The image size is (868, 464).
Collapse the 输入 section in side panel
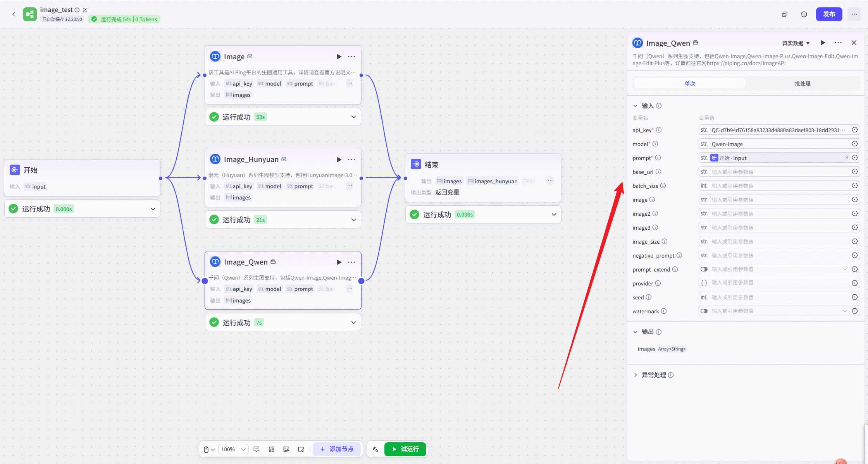click(x=635, y=106)
